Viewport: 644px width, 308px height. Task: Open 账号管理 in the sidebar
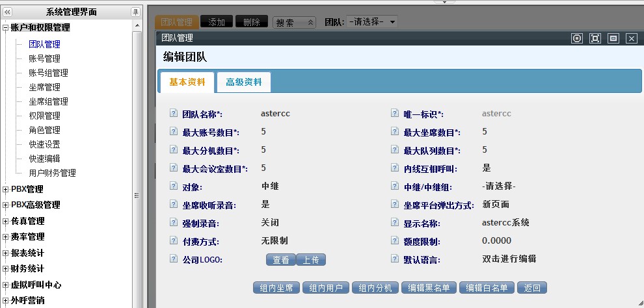pyautogui.click(x=44, y=58)
